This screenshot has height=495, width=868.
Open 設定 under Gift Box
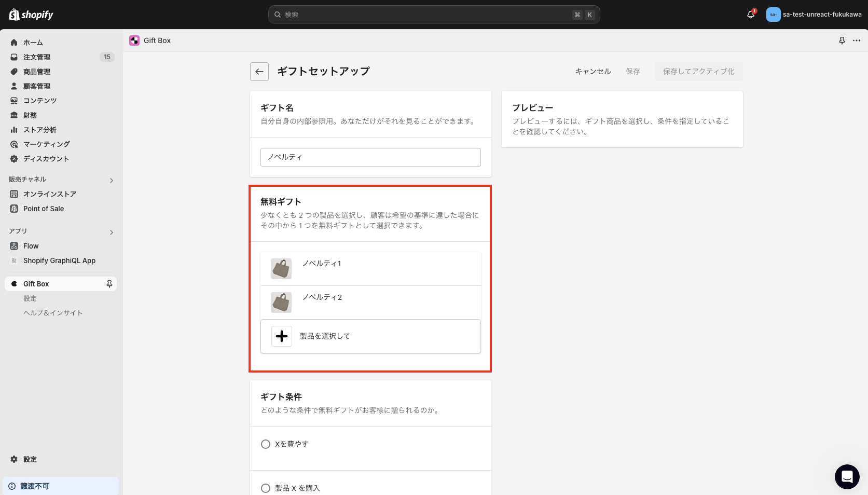[x=30, y=298]
